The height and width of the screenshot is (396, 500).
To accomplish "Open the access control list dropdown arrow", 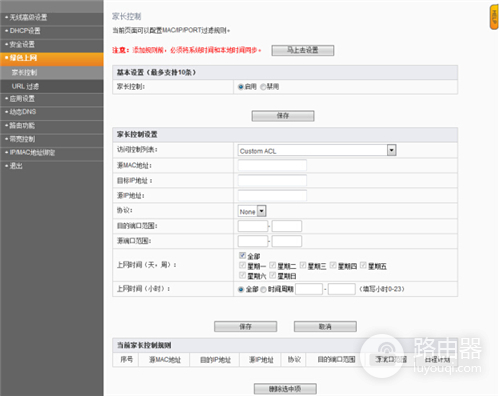I will pos(392,150).
